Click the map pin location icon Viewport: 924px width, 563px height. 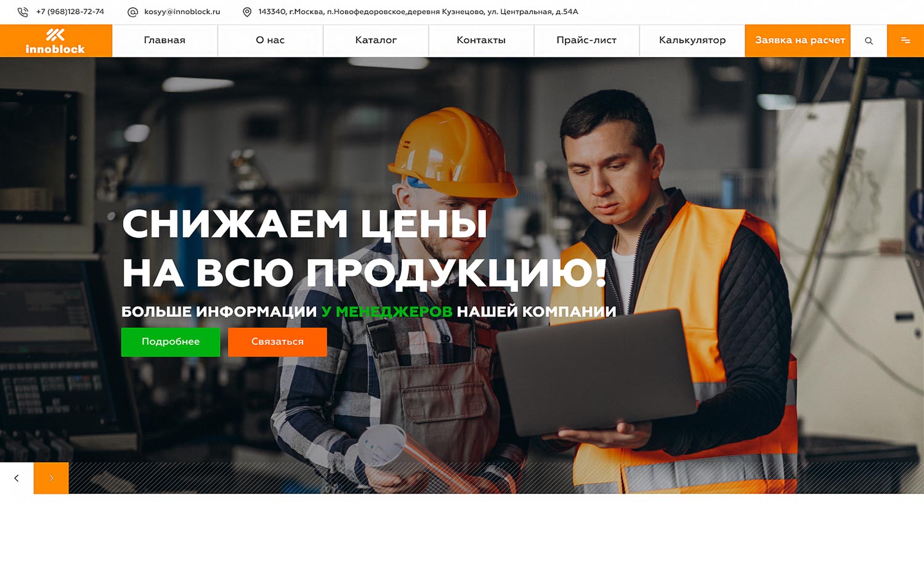coord(247,12)
